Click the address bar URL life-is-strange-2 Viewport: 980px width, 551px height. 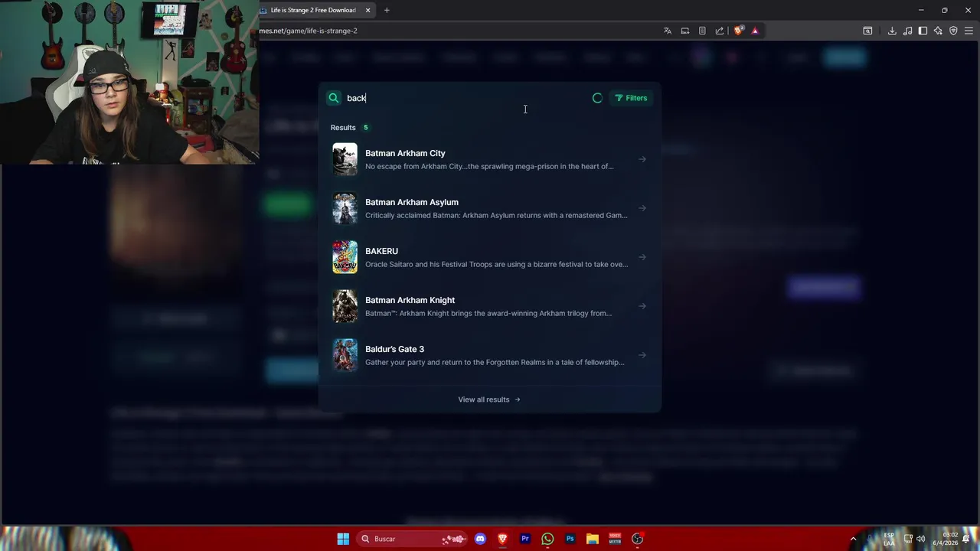308,31
